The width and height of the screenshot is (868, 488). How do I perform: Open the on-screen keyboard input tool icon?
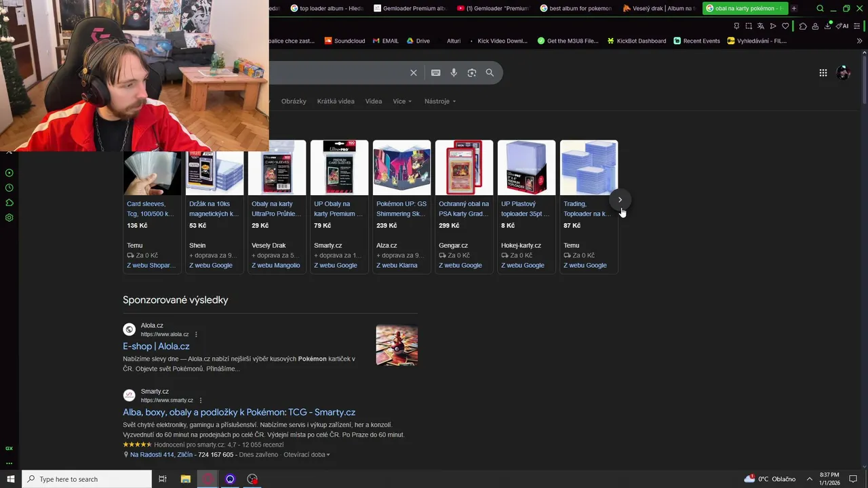(436, 73)
